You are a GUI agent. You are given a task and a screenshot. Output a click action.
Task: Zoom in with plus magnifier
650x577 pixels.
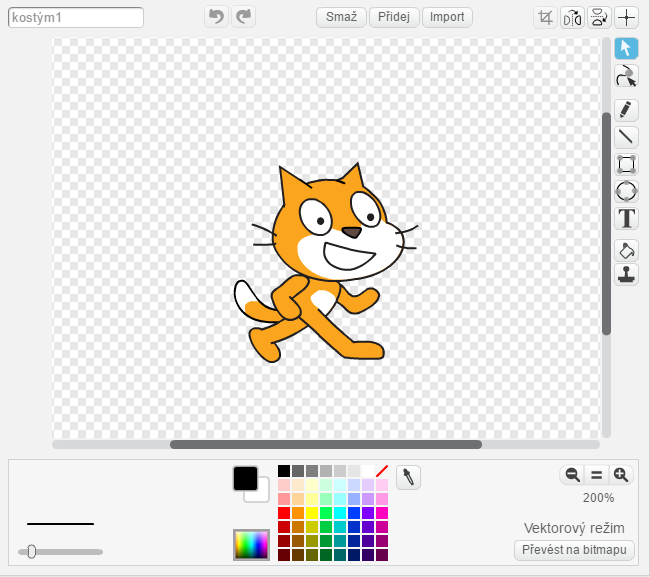[621, 475]
